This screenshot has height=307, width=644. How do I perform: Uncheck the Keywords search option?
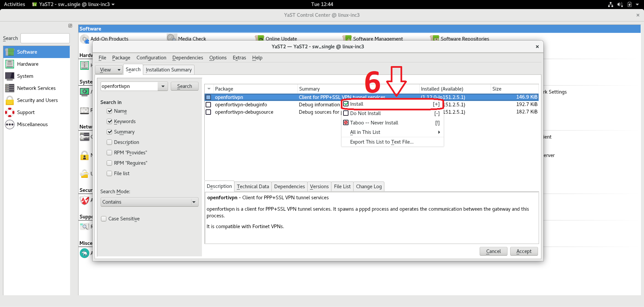(109, 121)
